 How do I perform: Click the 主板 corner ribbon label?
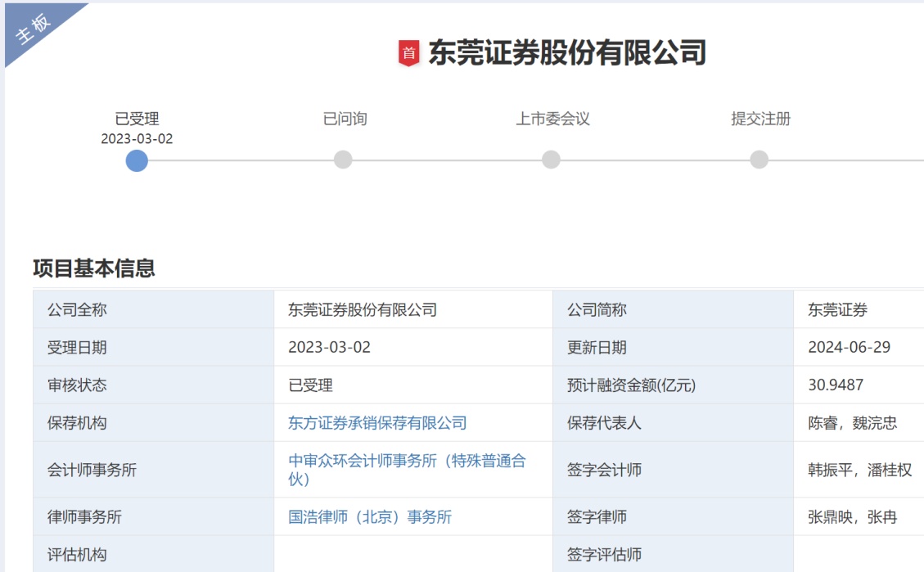pyautogui.click(x=33, y=29)
